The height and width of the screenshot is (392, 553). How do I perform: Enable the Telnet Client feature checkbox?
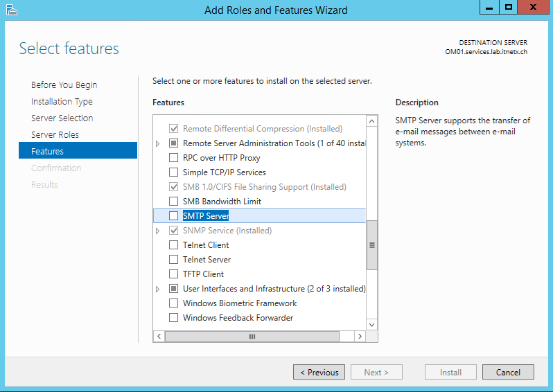coord(173,245)
